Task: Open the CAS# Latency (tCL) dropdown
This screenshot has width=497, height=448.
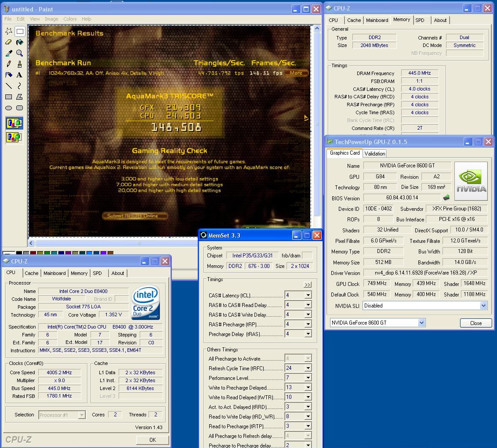Action: point(308,295)
